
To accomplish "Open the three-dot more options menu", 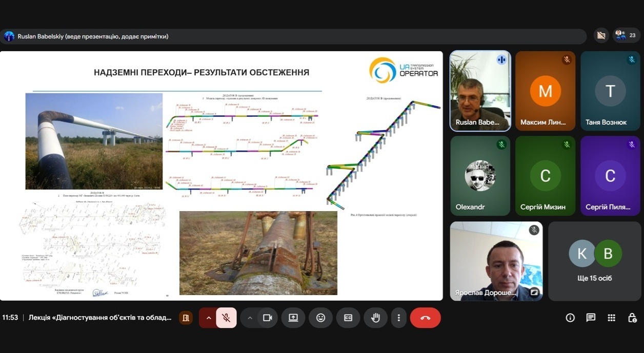I will tap(398, 318).
